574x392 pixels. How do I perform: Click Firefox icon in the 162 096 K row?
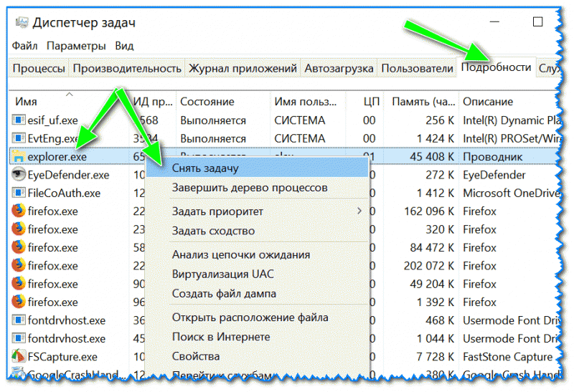(x=19, y=211)
